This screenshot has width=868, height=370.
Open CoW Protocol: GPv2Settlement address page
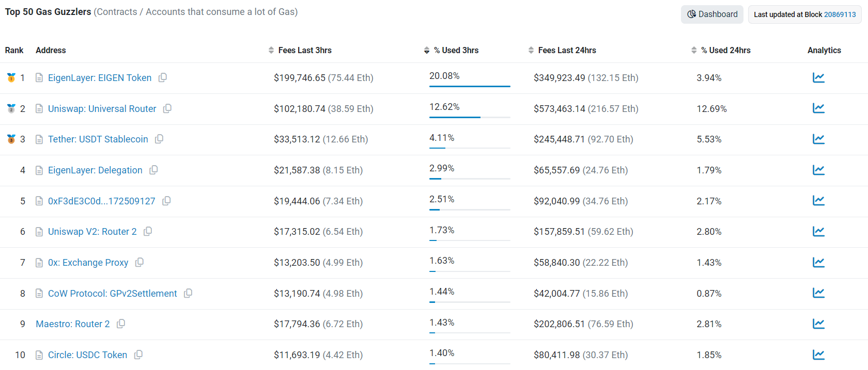(x=113, y=294)
